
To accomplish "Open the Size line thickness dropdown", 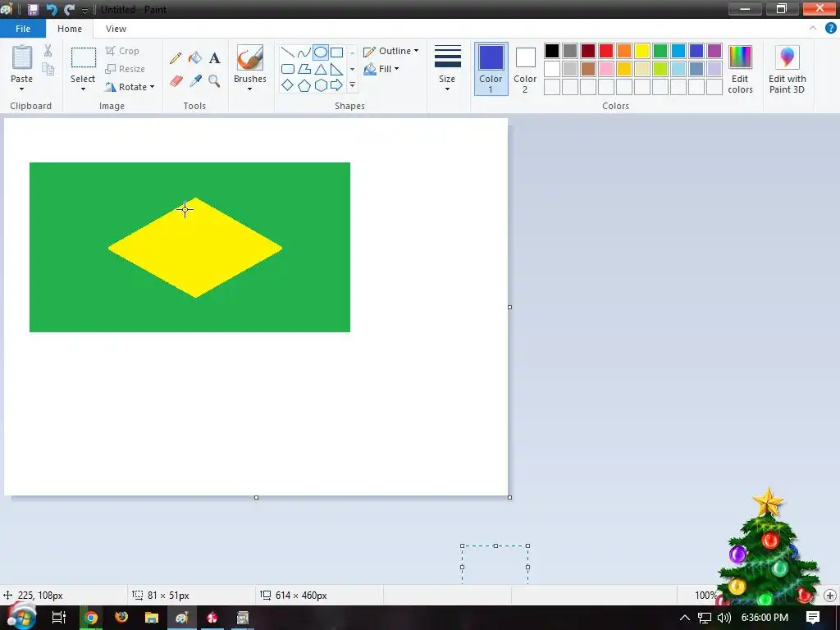I will (x=447, y=69).
